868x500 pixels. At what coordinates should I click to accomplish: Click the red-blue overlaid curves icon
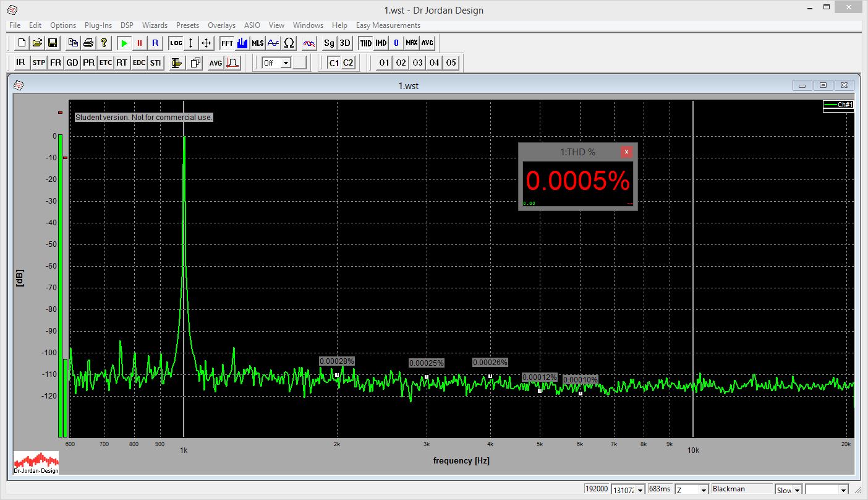(x=309, y=43)
